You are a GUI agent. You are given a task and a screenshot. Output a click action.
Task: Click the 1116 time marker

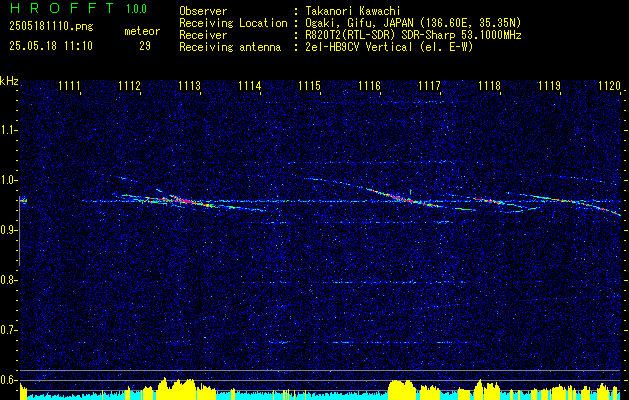tap(369, 85)
